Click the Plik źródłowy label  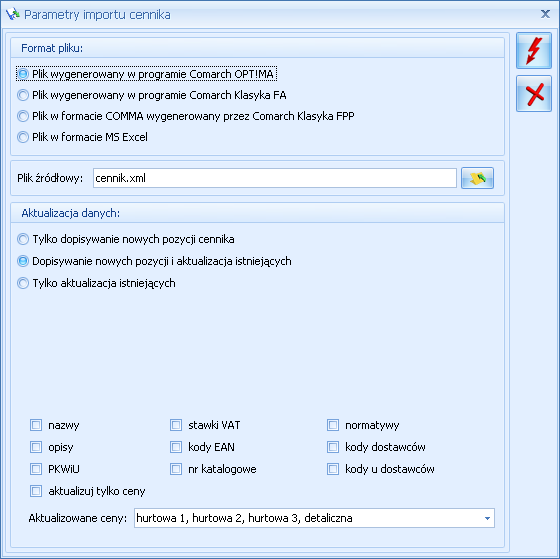click(50, 178)
